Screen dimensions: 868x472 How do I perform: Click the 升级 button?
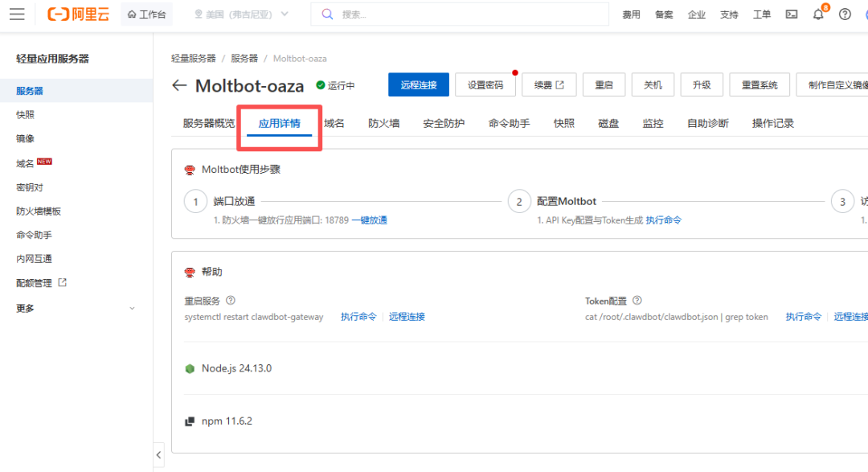702,84
